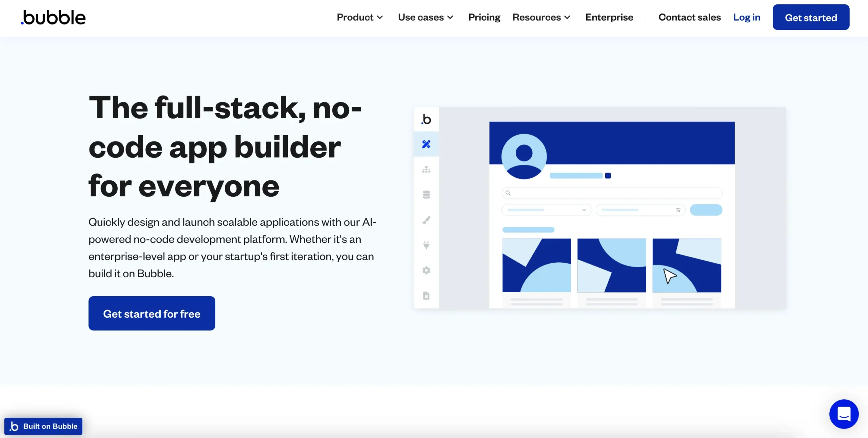Viewport: 868px width, 438px height.
Task: Click the Log in link
Action: 747,17
